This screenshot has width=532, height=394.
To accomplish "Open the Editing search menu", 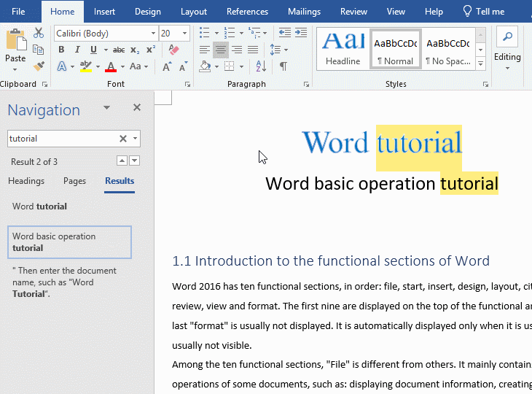I will pos(507,48).
